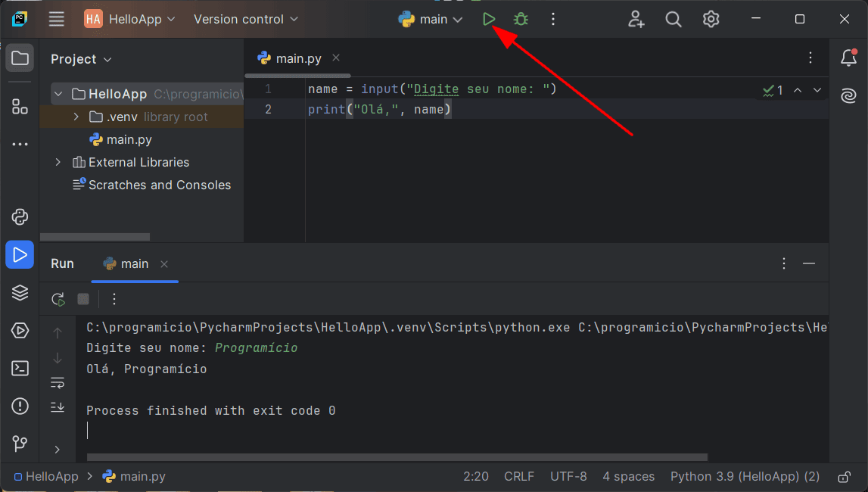Open the inspections widget with checkmark

773,90
